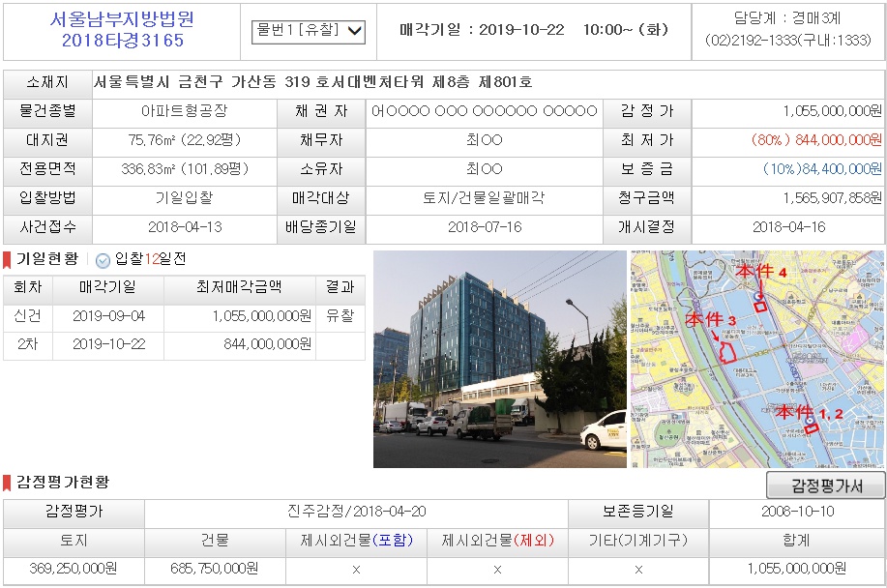Open the 물번1 [유찰] dropdown

309,32
